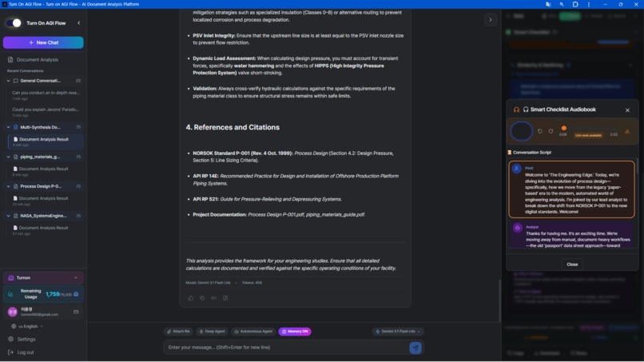Click the Settings gear icon
This screenshot has height=362, width=644.
10,340
